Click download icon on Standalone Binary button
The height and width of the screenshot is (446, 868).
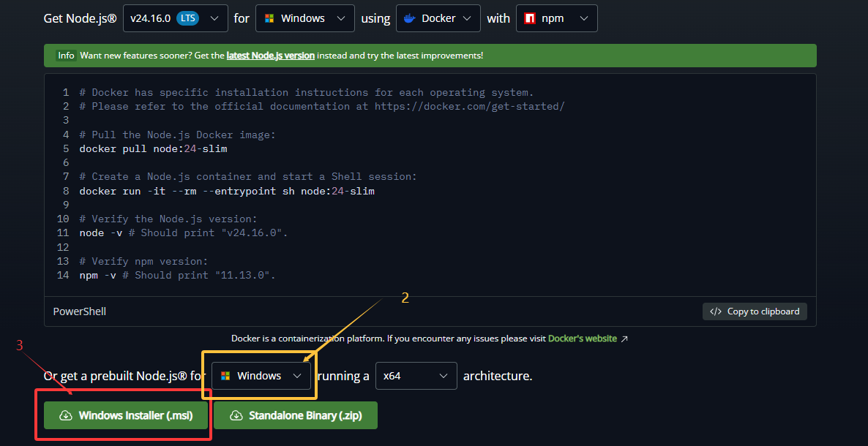[x=236, y=415]
